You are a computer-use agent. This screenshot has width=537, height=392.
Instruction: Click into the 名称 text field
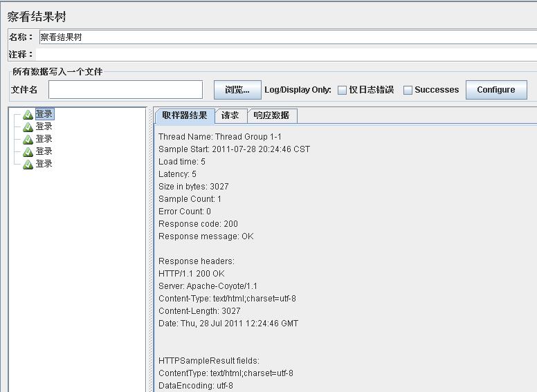click(288, 37)
